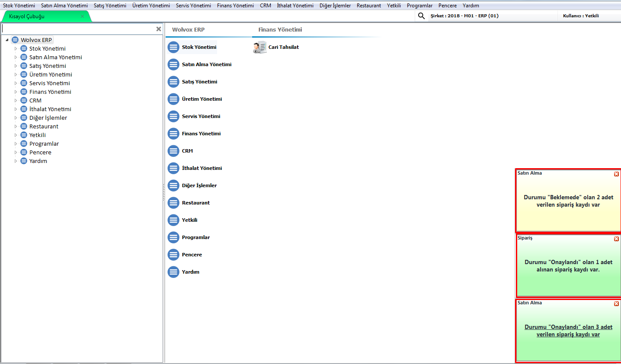Click Finans Yönetimi round icon in center panel

[x=173, y=134]
